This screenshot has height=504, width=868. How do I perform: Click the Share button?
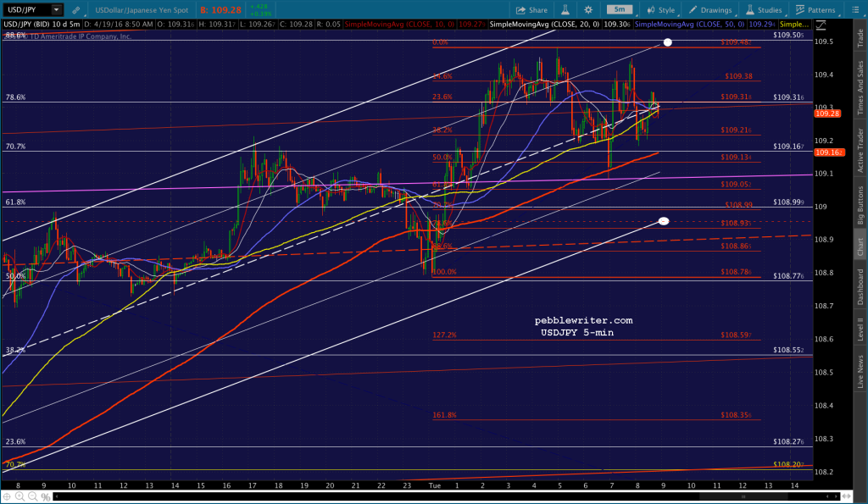pyautogui.click(x=531, y=10)
